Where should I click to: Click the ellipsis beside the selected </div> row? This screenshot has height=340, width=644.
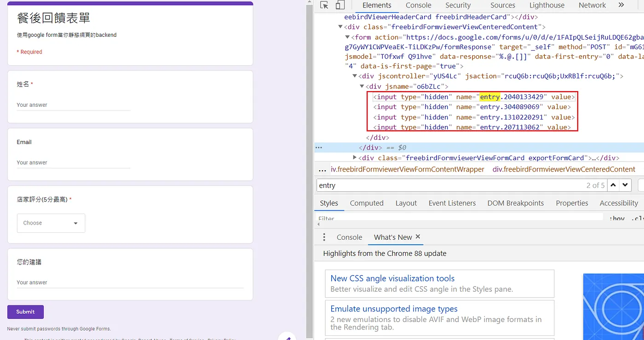tap(318, 148)
